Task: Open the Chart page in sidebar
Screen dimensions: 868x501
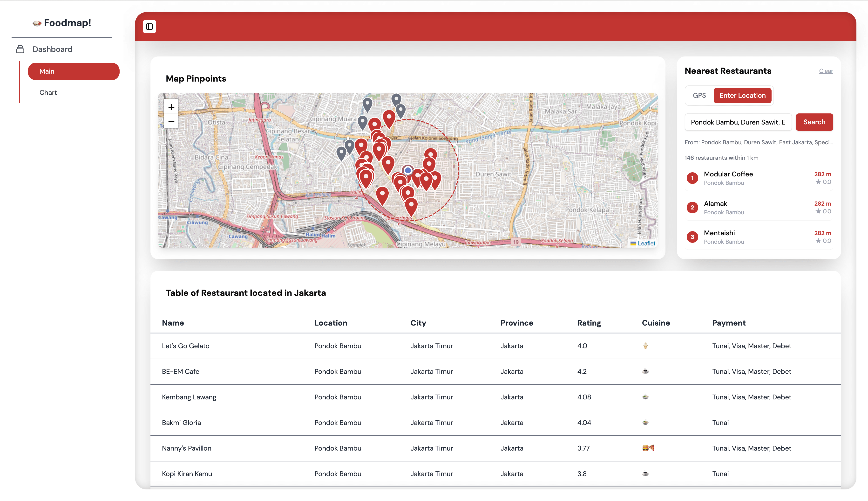Action: click(x=48, y=93)
